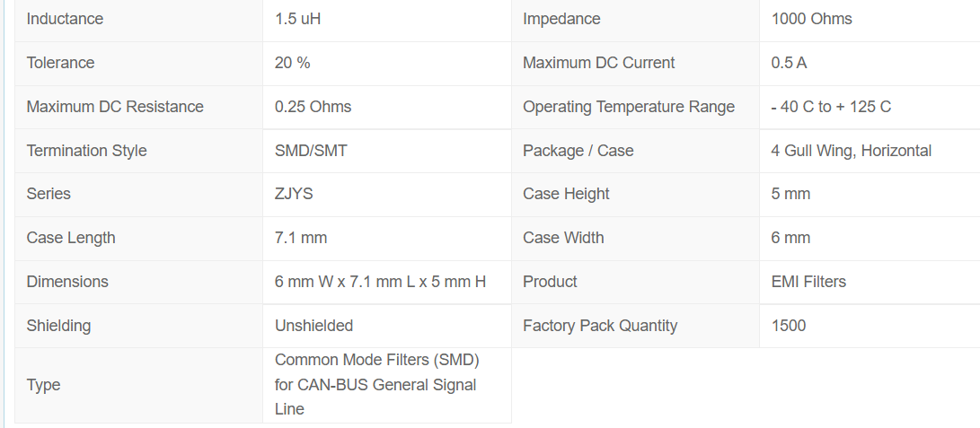
Task: Click the Factory Pack Quantity value 1500
Action: click(x=789, y=326)
